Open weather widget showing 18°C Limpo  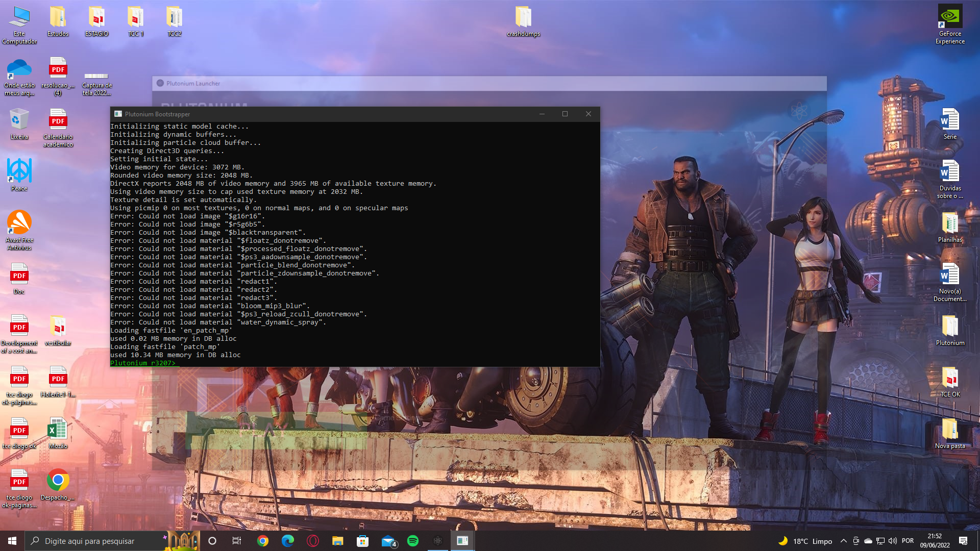pos(805,541)
